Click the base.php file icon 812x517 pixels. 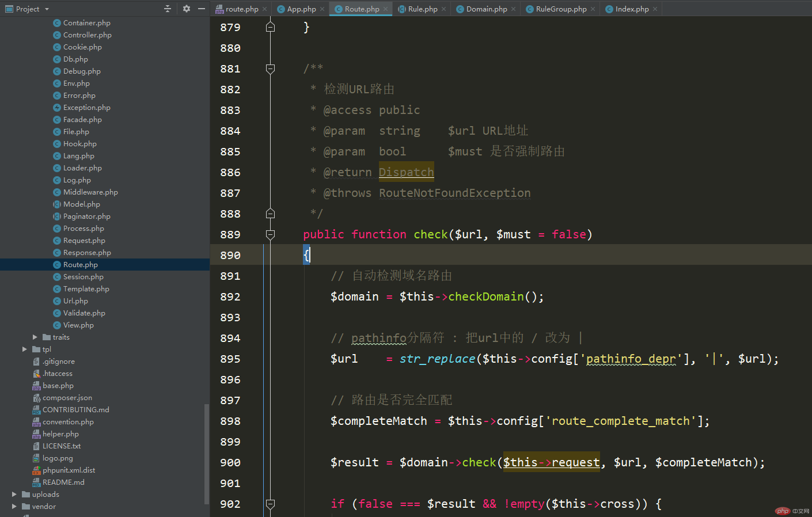coord(36,386)
